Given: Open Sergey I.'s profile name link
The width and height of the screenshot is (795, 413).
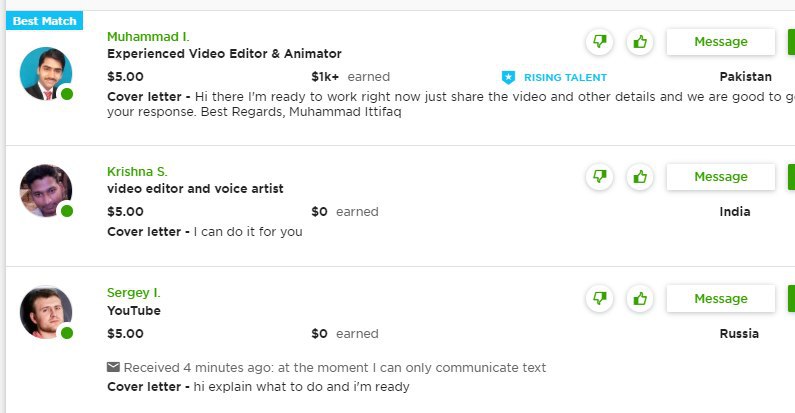Looking at the screenshot, I should pos(133,293).
